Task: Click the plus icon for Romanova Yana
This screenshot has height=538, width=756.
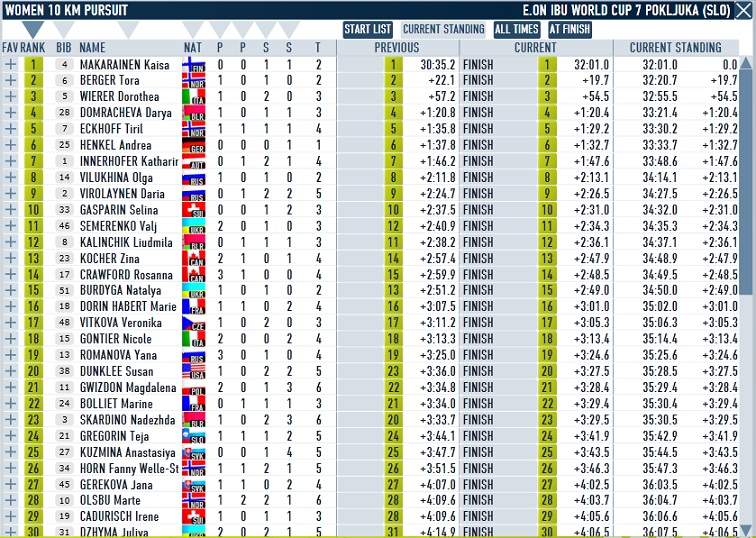Action: [x=10, y=355]
